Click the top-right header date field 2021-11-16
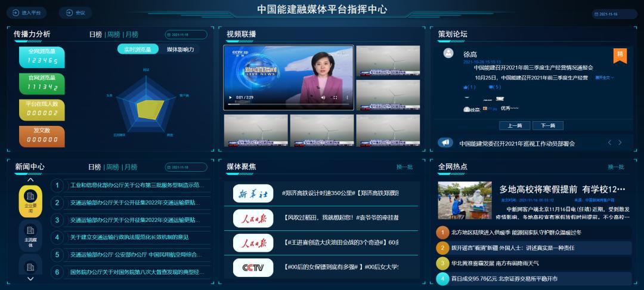 [x=614, y=14]
